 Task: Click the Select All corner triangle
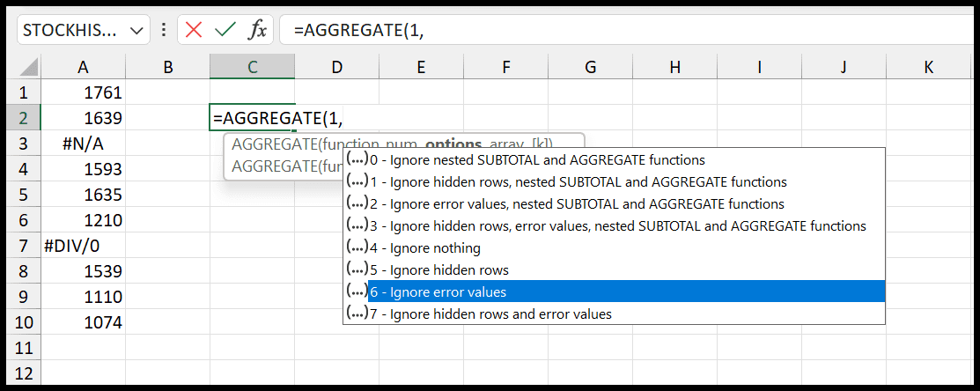(x=29, y=68)
